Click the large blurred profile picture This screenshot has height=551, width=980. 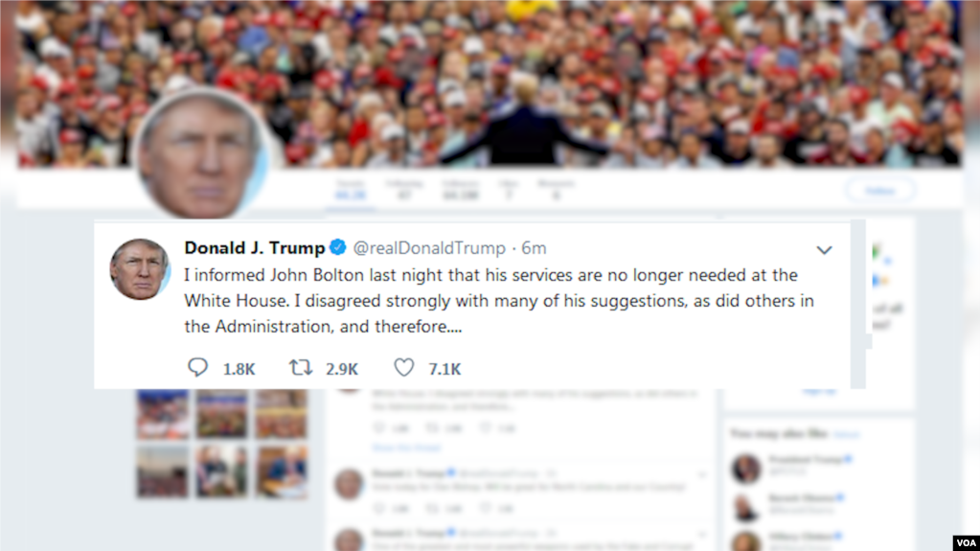pos(201,154)
